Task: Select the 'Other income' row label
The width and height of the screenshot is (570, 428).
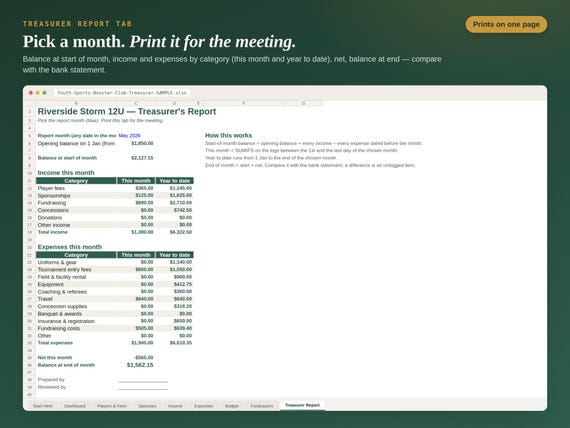Action: (54, 225)
